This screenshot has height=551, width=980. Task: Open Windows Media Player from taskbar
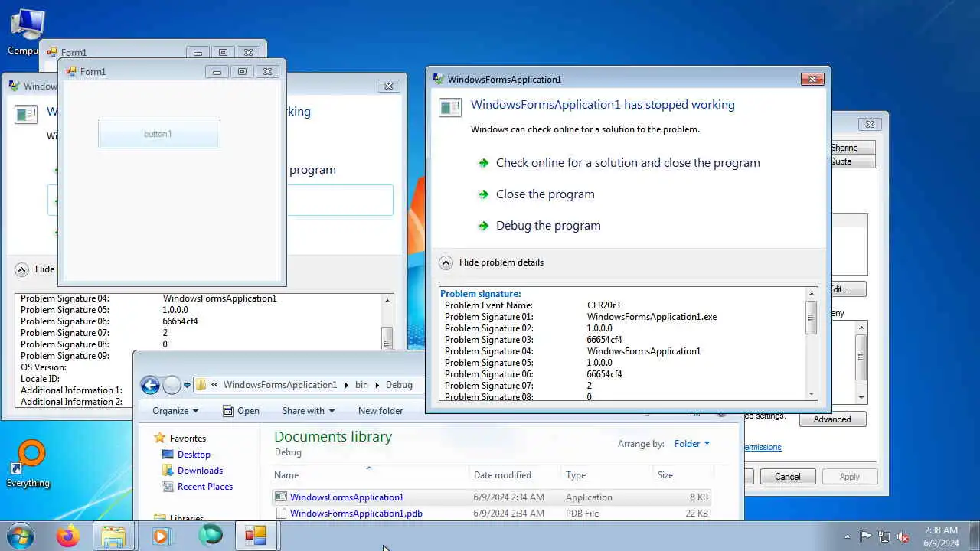(x=161, y=536)
